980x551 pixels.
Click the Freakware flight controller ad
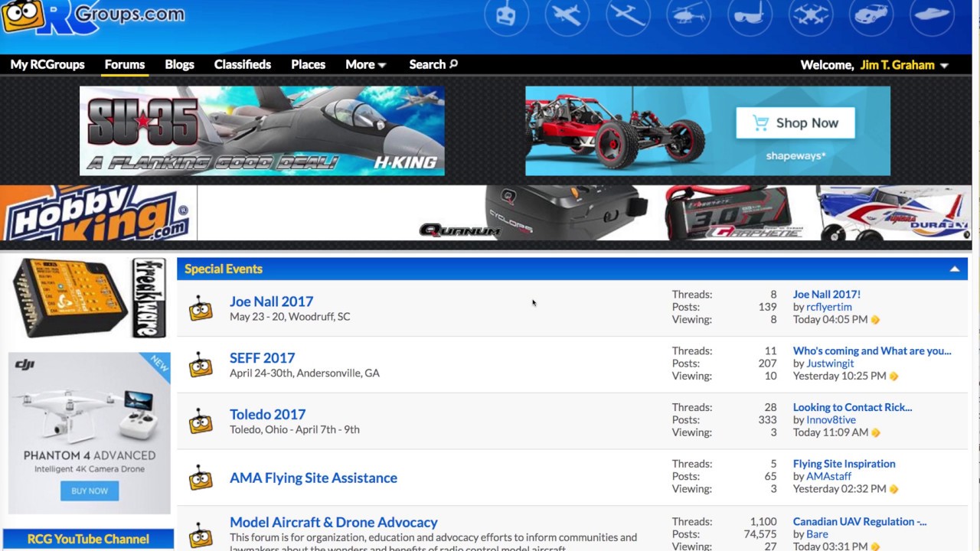[89, 298]
